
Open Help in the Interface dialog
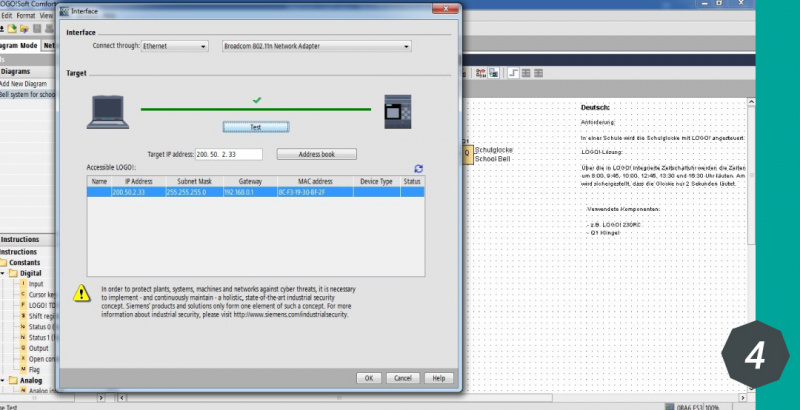pyautogui.click(x=437, y=378)
